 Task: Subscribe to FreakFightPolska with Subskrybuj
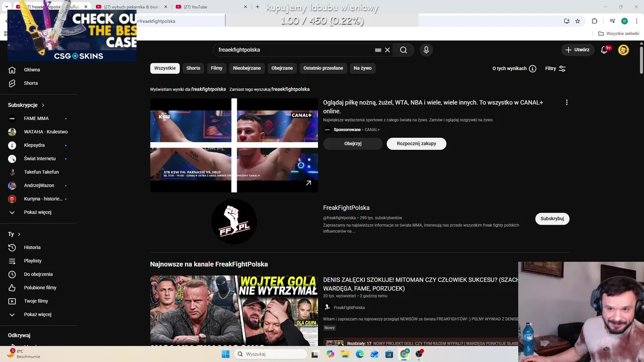click(552, 219)
